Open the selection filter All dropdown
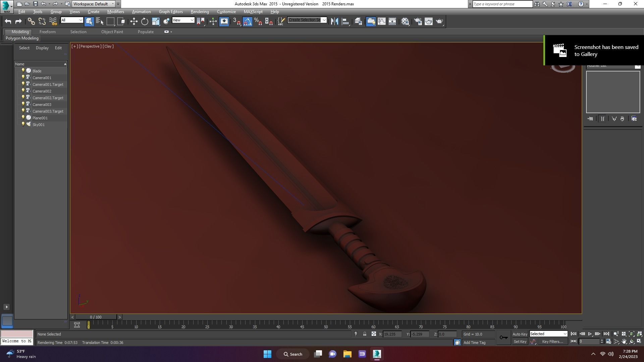 pos(72,20)
